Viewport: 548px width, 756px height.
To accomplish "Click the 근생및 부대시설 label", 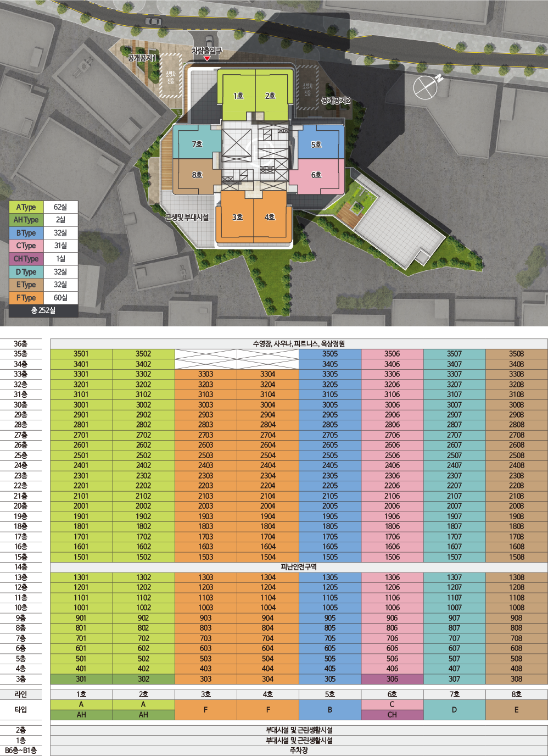I will 187,217.
